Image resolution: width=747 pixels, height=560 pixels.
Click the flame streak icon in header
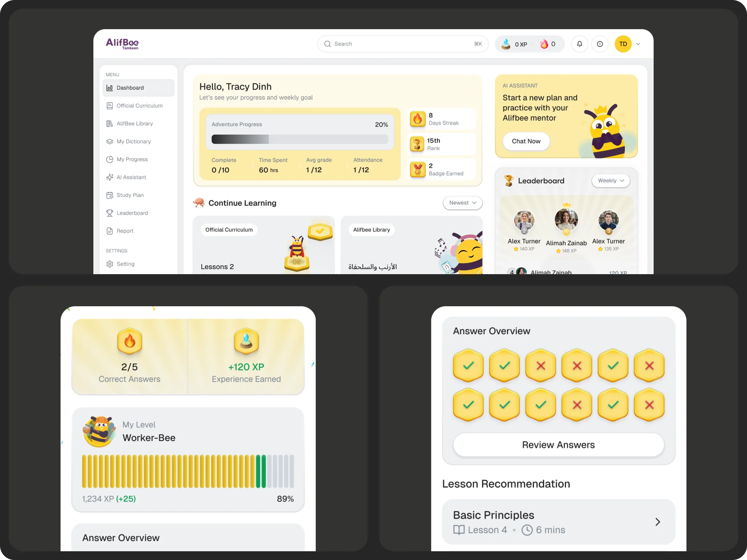point(544,44)
